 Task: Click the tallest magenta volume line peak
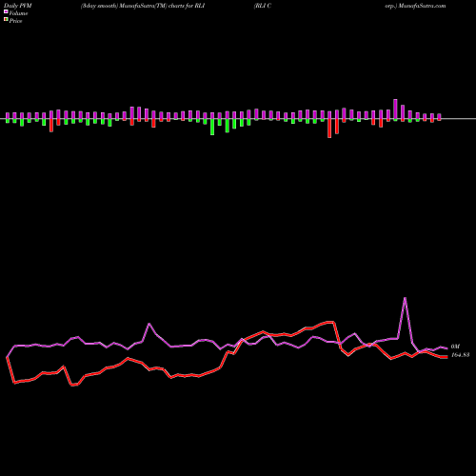point(405,298)
